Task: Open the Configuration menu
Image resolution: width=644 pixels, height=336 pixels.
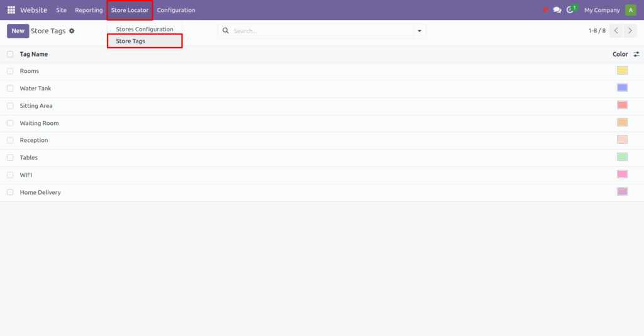Action: pyautogui.click(x=176, y=10)
